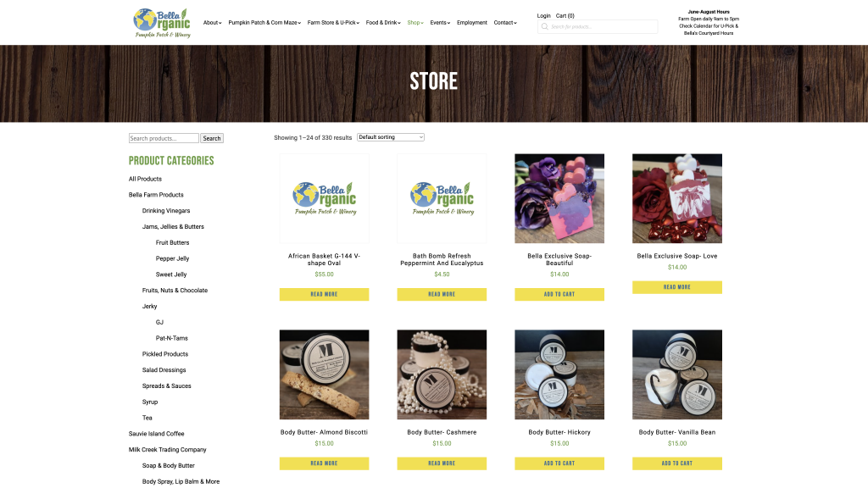Expand the Pumpkin Patch & Corn Maze menu
This screenshot has width=868, height=488.
pos(264,23)
